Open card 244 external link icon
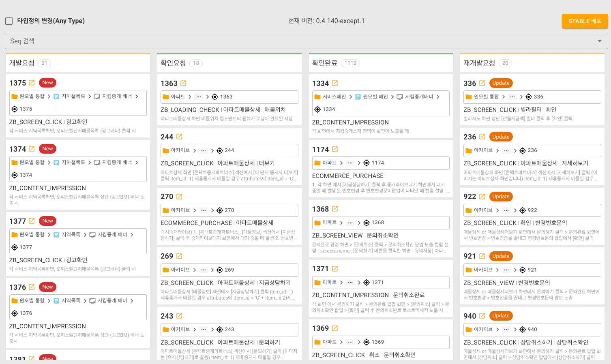 (x=179, y=137)
